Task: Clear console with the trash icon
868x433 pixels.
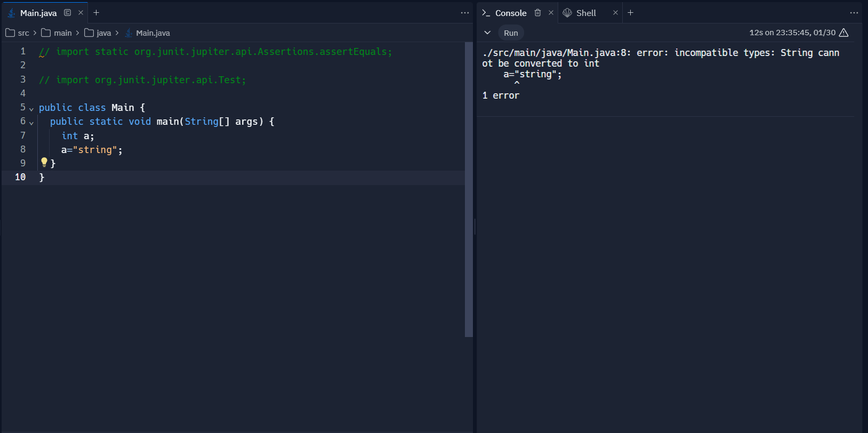Action: 537,13
